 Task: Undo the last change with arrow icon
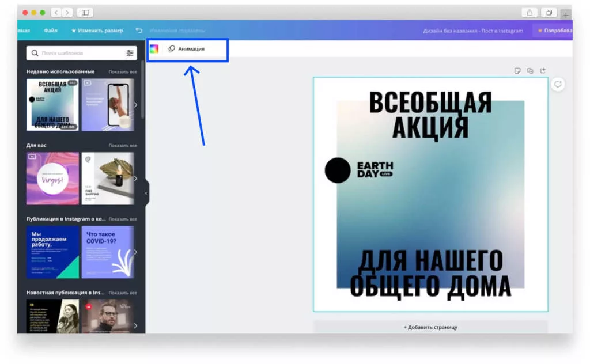click(x=139, y=31)
